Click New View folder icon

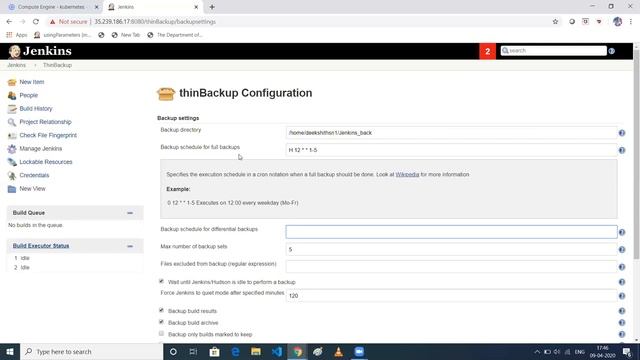click(12, 189)
